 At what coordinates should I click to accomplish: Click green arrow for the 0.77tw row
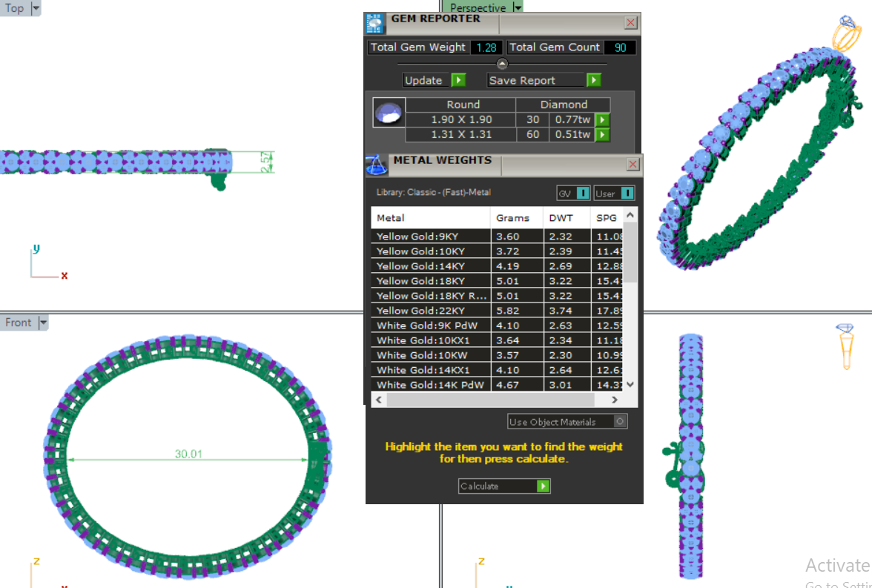click(x=602, y=119)
